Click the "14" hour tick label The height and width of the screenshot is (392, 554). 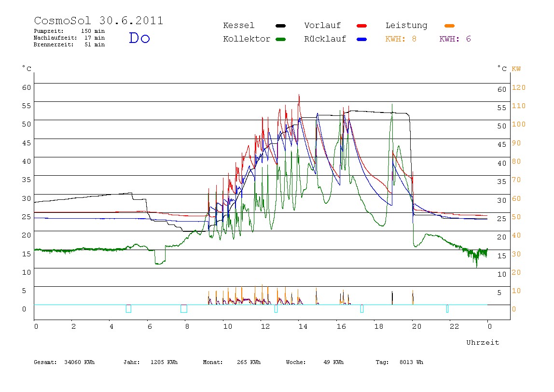[303, 326]
